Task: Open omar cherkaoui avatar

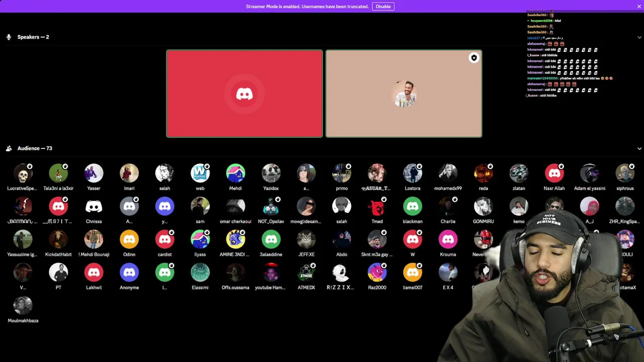Action: point(235,206)
